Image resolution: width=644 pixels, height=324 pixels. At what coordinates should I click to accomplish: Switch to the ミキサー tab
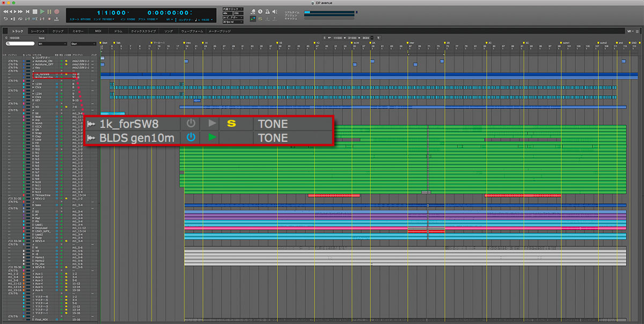click(78, 31)
